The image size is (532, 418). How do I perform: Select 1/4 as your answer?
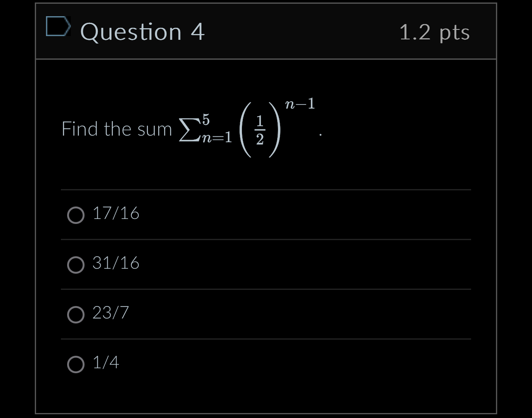[76, 364]
